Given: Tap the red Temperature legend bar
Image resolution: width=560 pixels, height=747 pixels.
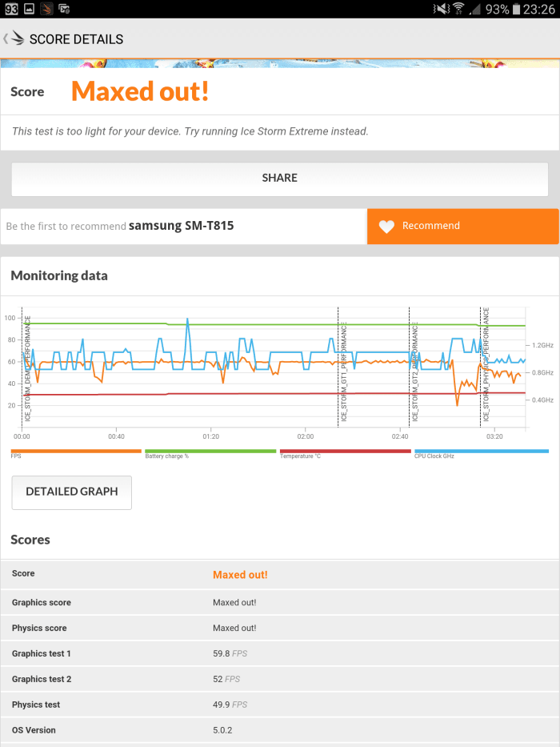Looking at the screenshot, I should tap(346, 451).
